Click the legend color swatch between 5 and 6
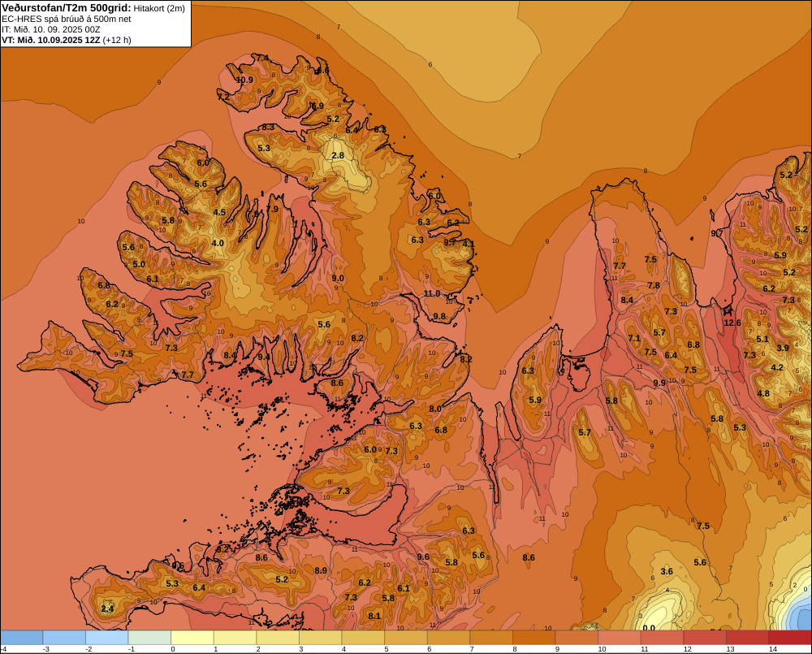812x654 pixels. pyautogui.click(x=406, y=638)
